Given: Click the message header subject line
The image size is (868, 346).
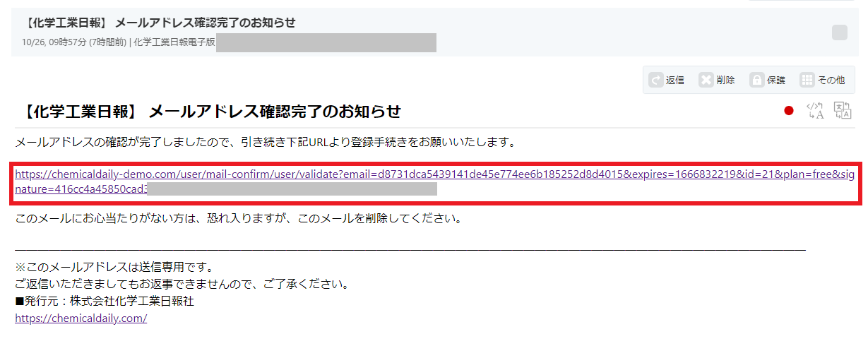Looking at the screenshot, I should point(159,23).
